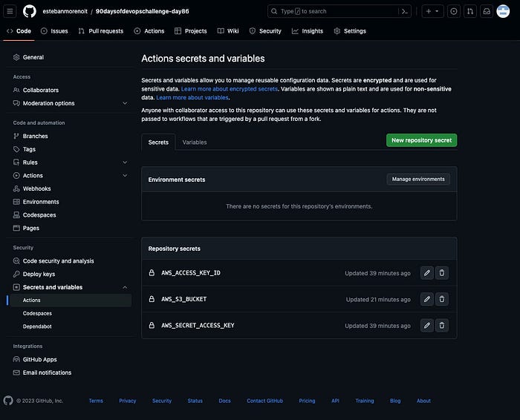Open the Docs footer link

[x=224, y=401]
